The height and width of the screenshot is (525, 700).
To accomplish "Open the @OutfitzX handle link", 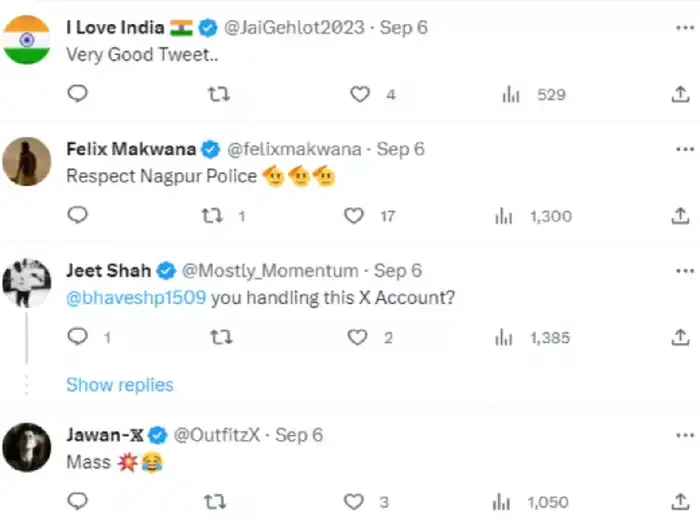I will (x=217, y=435).
